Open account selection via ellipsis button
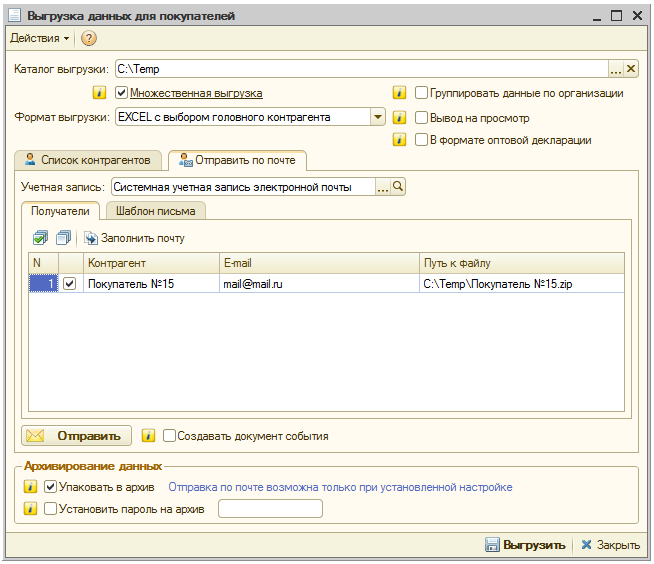The height and width of the screenshot is (564, 654). point(382,186)
